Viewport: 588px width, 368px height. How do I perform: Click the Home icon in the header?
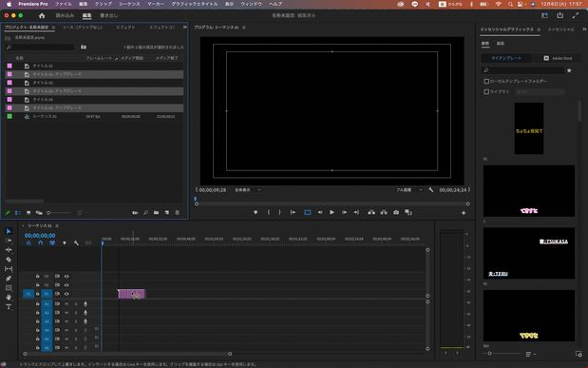click(42, 16)
